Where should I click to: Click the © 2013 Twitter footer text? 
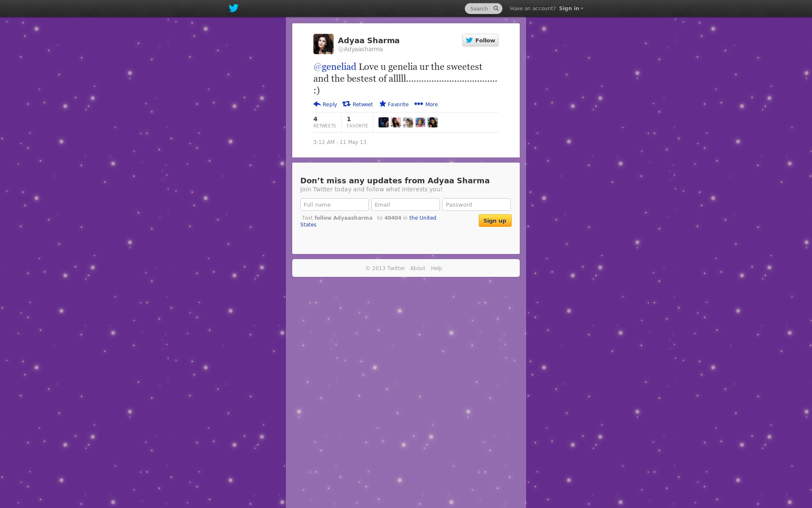tap(385, 268)
